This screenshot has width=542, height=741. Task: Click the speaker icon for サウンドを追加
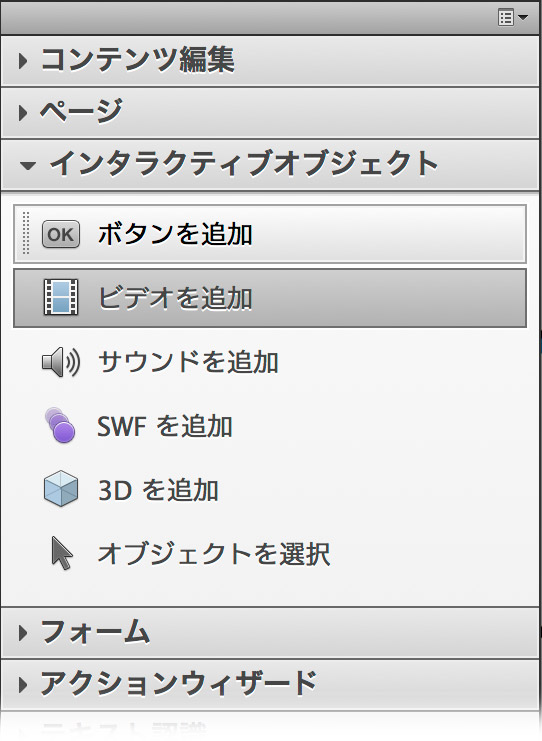(x=60, y=362)
